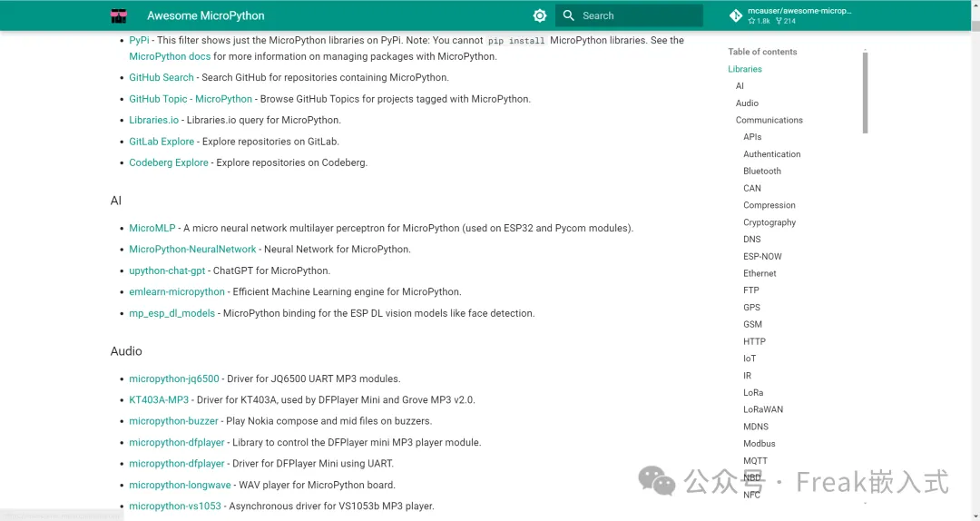Jump to GSM section in contents
The image size is (980, 521).
click(x=752, y=325)
